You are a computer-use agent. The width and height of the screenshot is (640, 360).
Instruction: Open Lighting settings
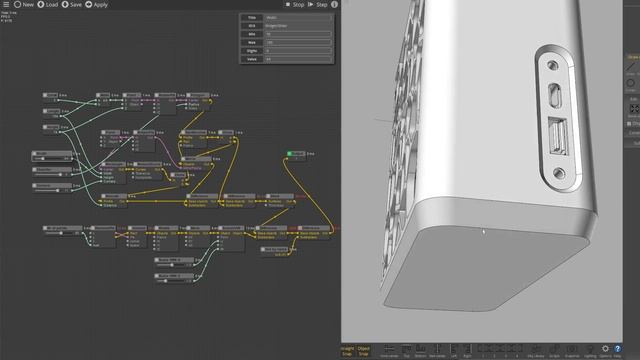tap(590, 351)
